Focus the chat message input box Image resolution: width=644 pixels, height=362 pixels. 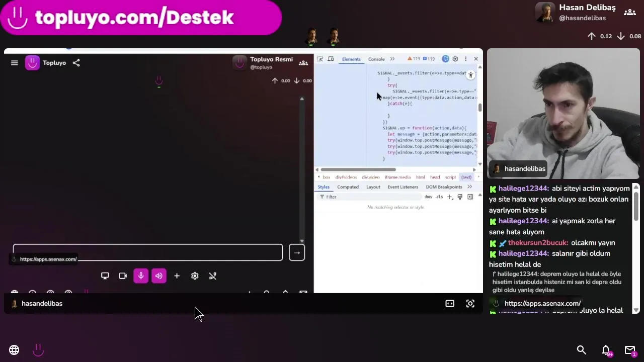[148, 252]
